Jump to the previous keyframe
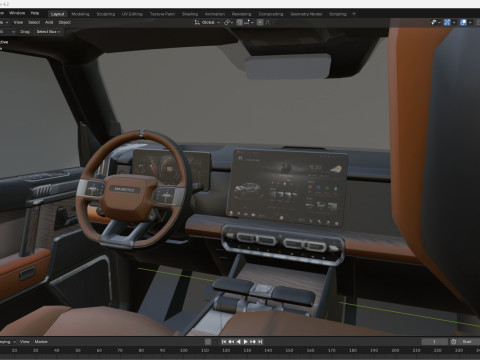Image resolution: width=480 pixels, height=360 pixels. [231, 342]
